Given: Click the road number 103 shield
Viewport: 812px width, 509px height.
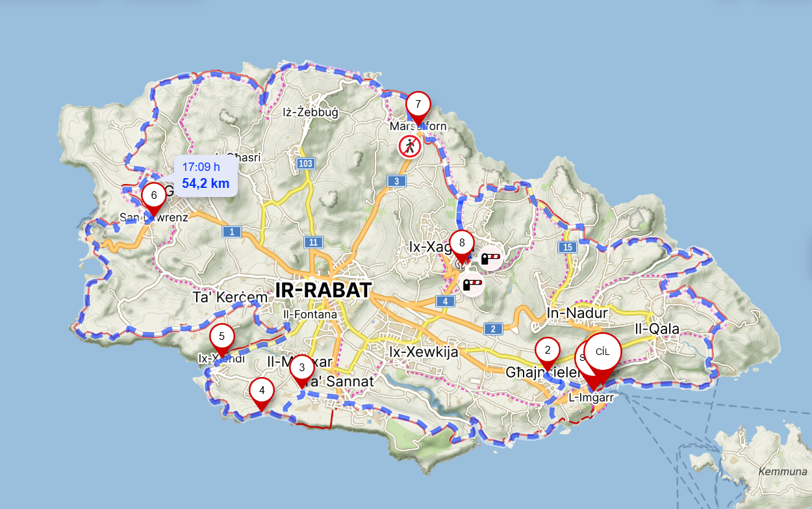Looking at the screenshot, I should click(305, 163).
